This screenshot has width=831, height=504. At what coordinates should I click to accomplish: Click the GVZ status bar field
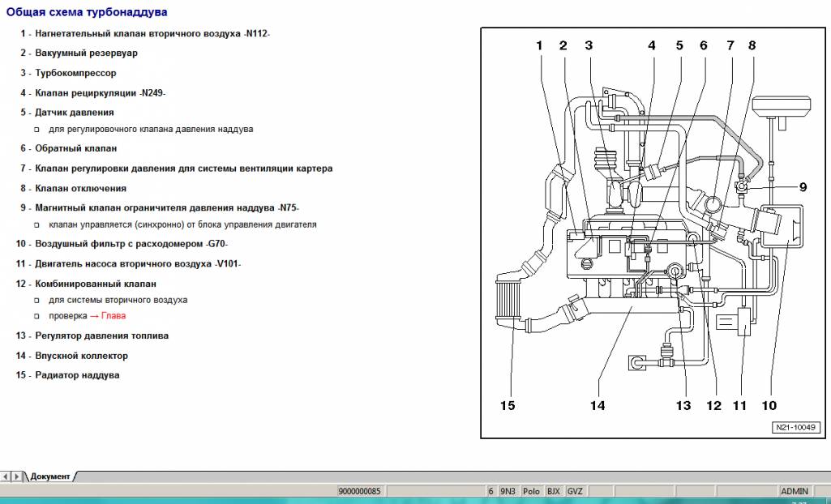pyautogui.click(x=575, y=491)
